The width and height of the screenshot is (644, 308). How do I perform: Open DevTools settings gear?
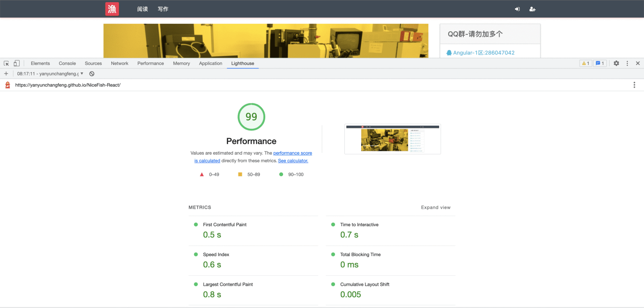tap(616, 63)
